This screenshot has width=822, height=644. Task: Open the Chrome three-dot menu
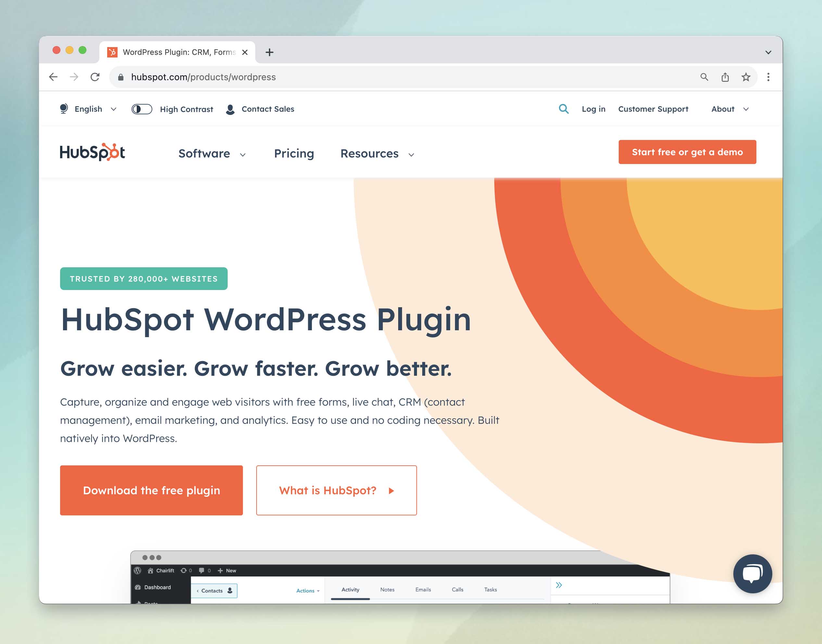pyautogui.click(x=768, y=77)
